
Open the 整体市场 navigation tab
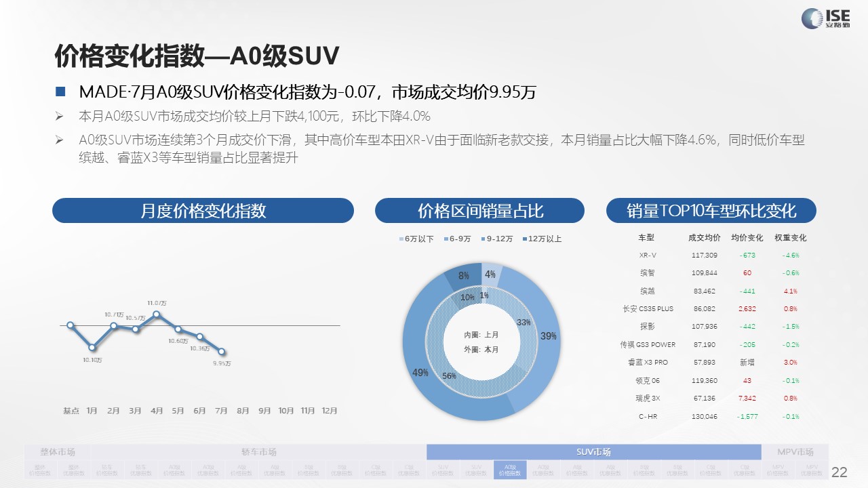pos(58,452)
